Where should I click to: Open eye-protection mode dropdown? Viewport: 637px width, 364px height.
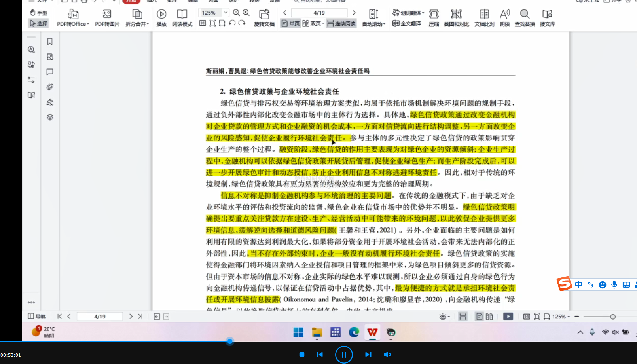(444, 317)
